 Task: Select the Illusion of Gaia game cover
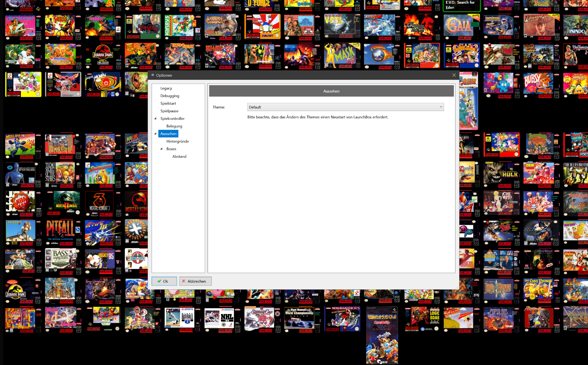point(462,27)
